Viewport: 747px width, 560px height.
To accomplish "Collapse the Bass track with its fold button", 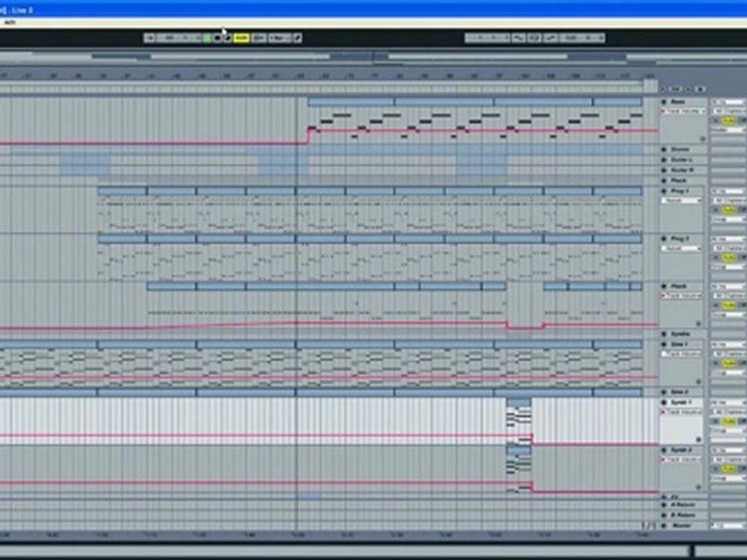I will (664, 102).
